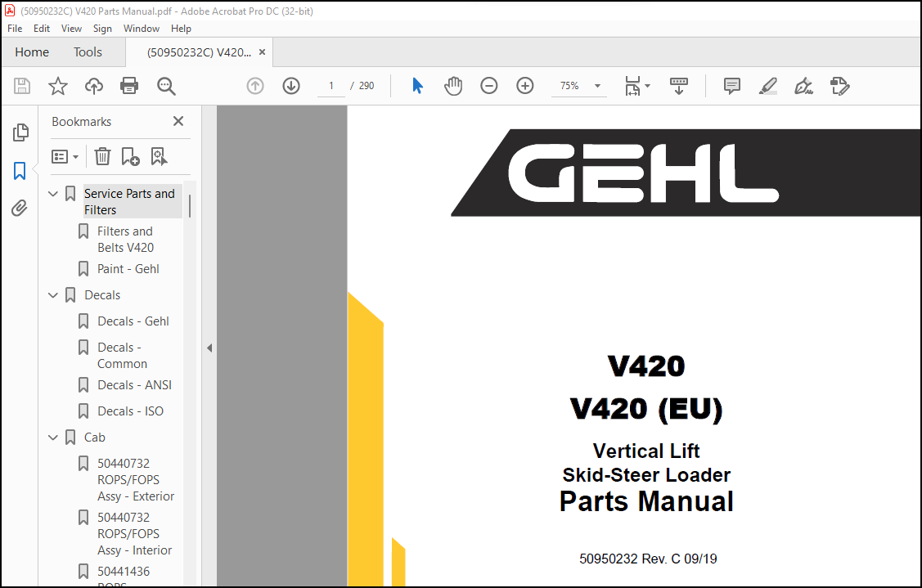Screen dimensions: 922x588
Task: Open 50440732 ROPS/FOPS Assy - Exterior bookmark
Action: (136, 480)
